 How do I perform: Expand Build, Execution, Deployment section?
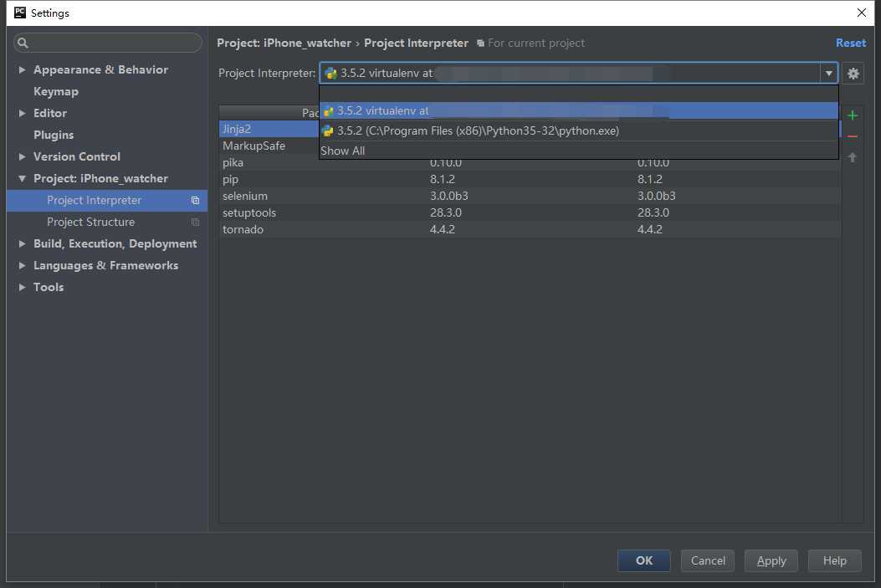pyautogui.click(x=22, y=243)
